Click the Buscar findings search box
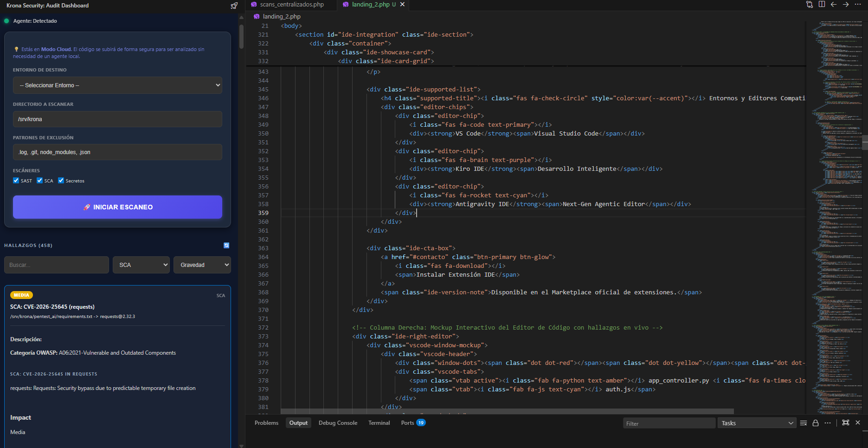Viewport: 868px width, 448px height. (57, 265)
